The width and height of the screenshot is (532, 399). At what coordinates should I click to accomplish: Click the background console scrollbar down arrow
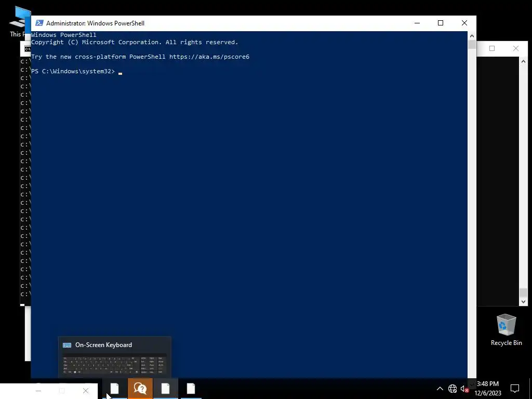point(523,302)
